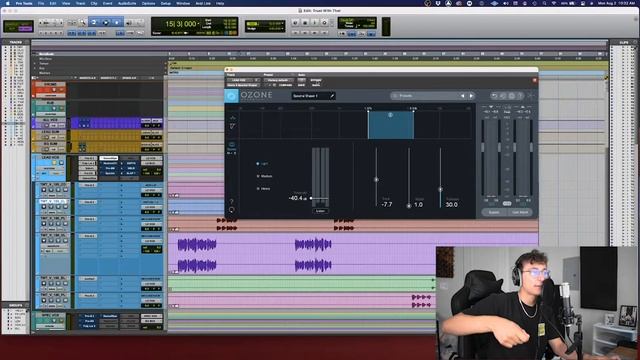Click the Ozone logo icon
Screen dimensions: 640x360
[231, 96]
